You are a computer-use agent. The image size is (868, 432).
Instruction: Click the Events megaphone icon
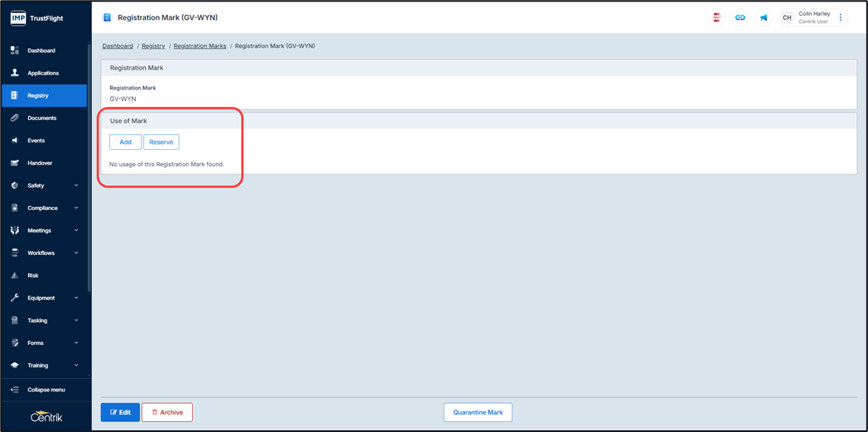(x=16, y=141)
